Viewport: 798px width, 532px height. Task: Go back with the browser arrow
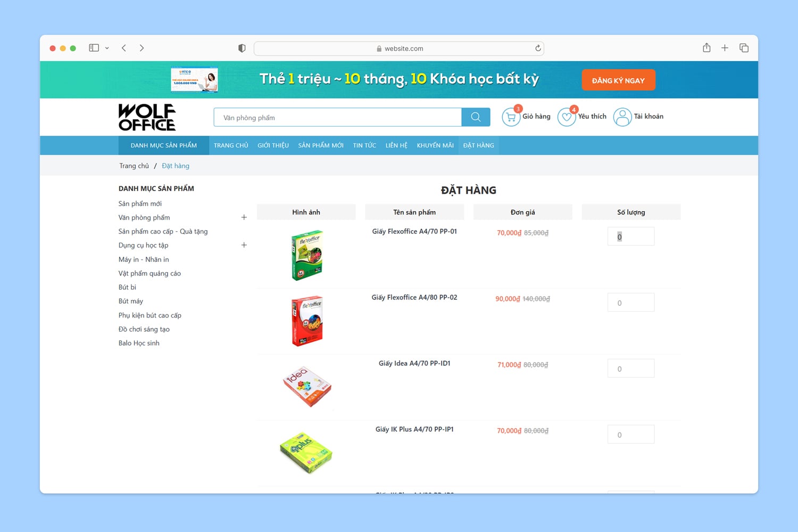pos(124,48)
